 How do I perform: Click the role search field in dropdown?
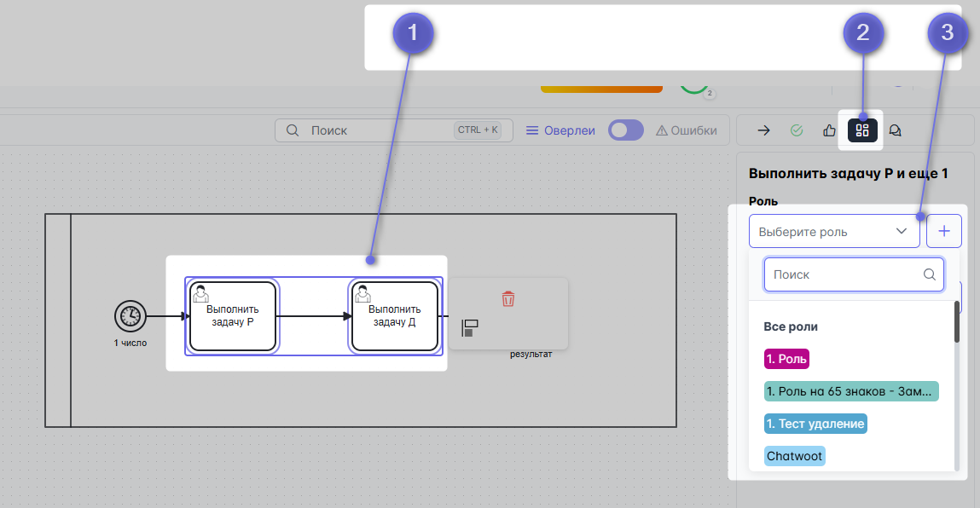coord(843,274)
